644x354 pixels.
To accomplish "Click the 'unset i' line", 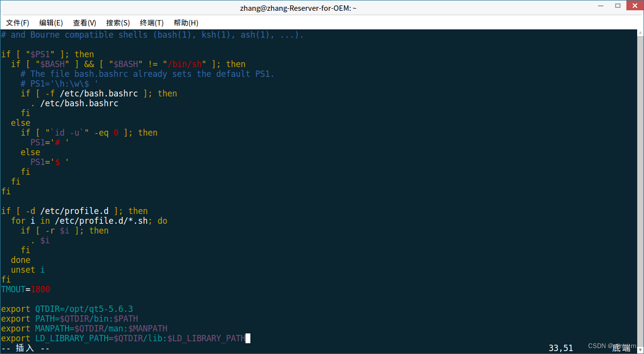I will [x=28, y=270].
